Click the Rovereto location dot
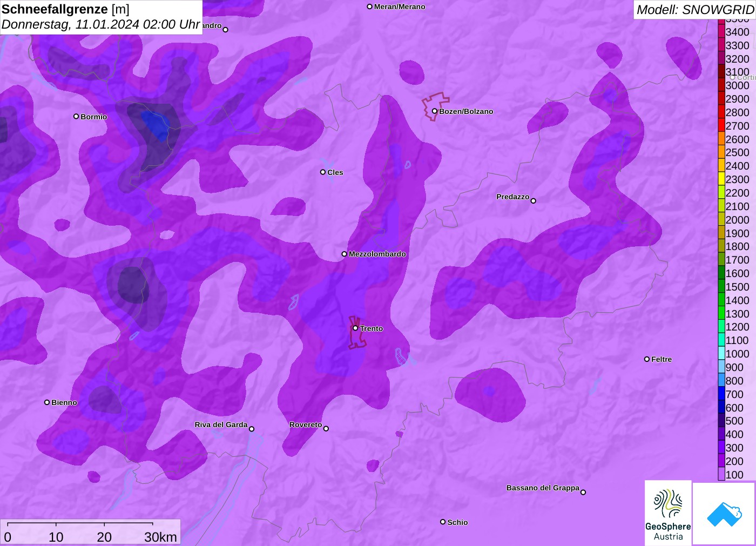The image size is (756, 546). point(326,428)
